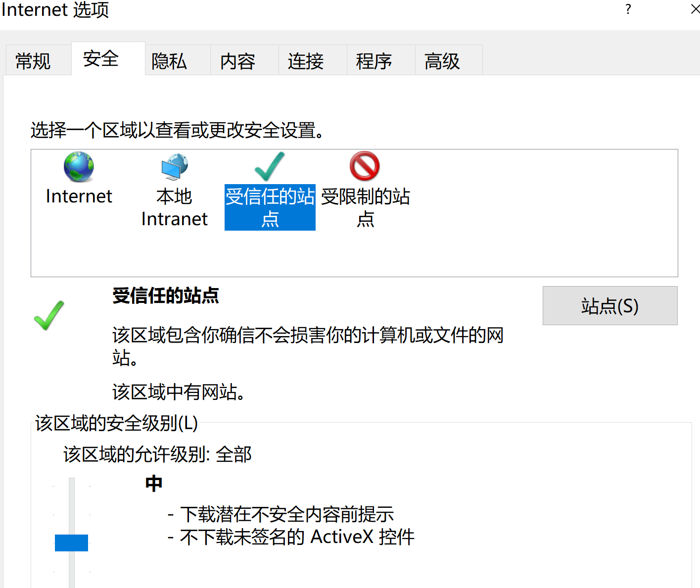This screenshot has height=588, width=700.
Task: Open the 隐私 tab
Action: 169,61
